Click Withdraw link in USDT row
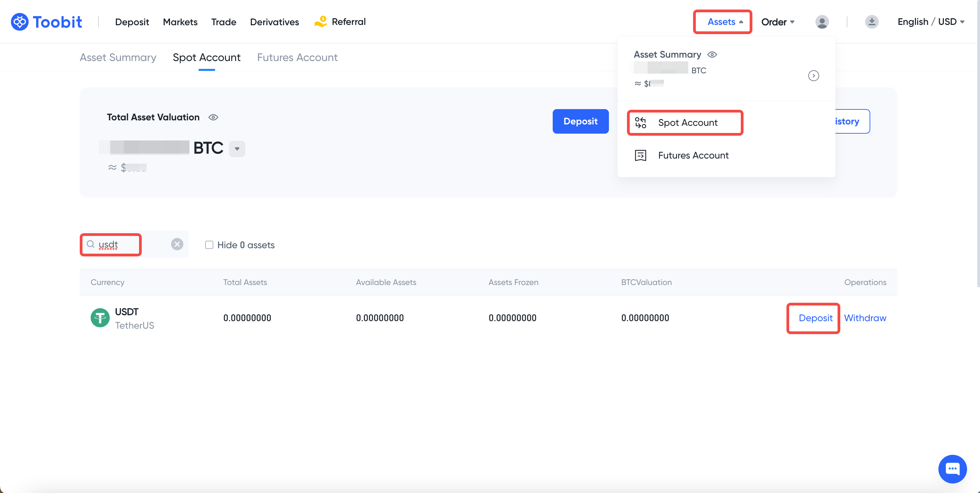980x493 pixels. [865, 318]
